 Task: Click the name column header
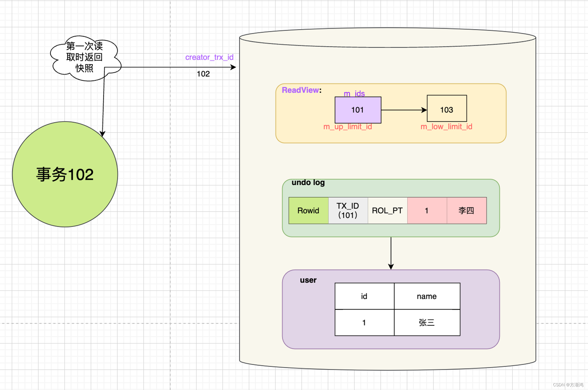tap(427, 296)
